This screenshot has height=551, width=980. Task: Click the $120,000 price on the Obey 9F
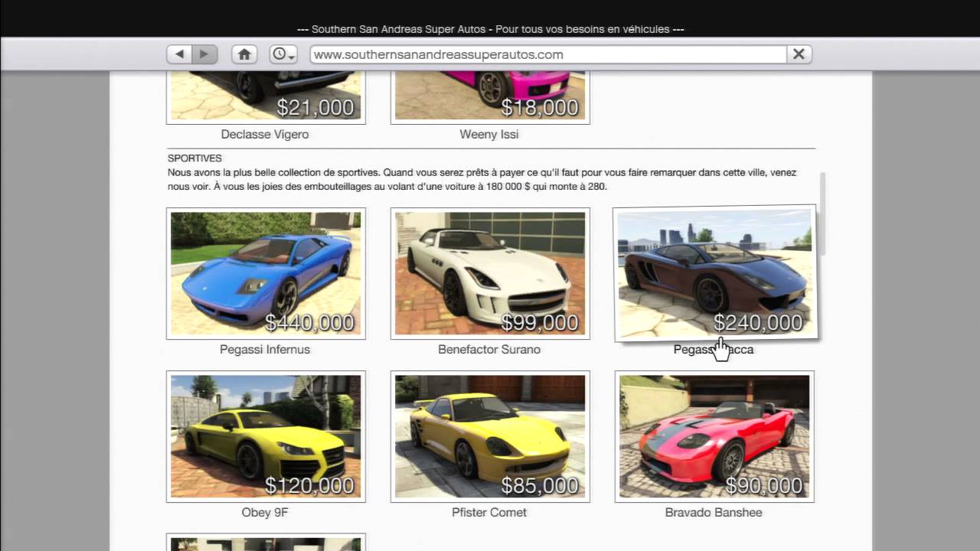coord(310,486)
